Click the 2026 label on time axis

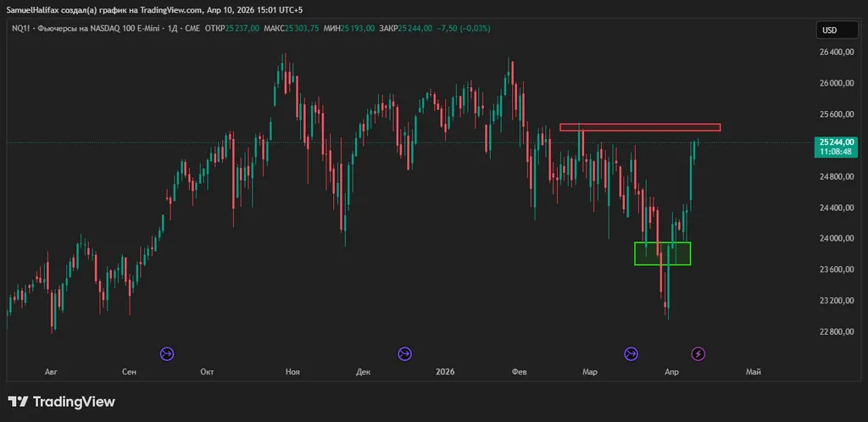(445, 371)
